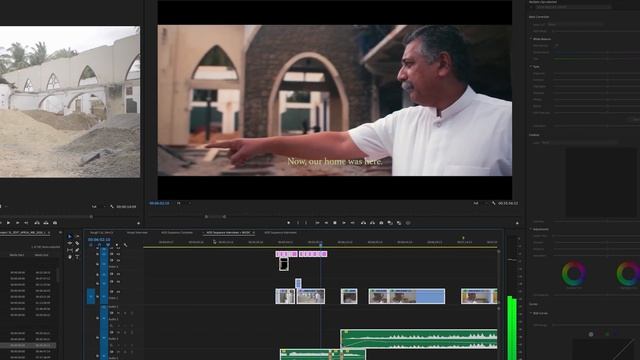Select the active AOS Sequence Interviews + MUSIC tab
Screen dimensions: 640x360
(x=228, y=233)
